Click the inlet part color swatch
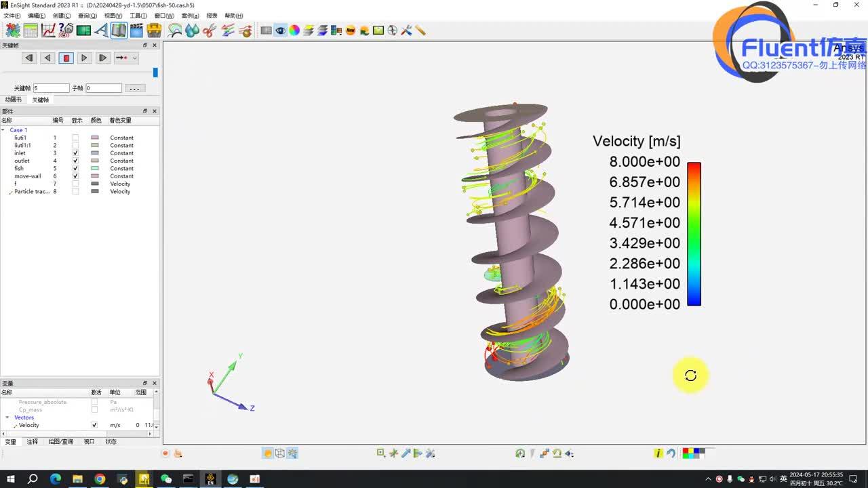 (x=95, y=153)
